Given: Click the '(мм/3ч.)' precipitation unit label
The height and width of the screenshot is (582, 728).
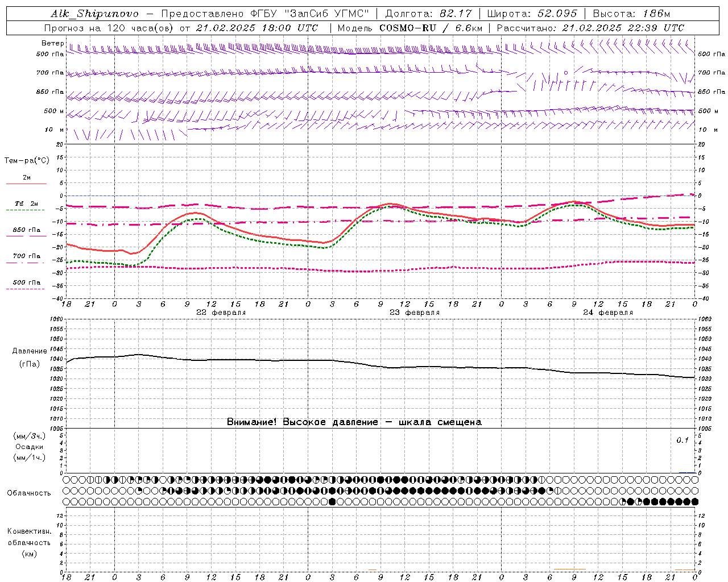Looking at the screenshot, I should click(x=30, y=436).
